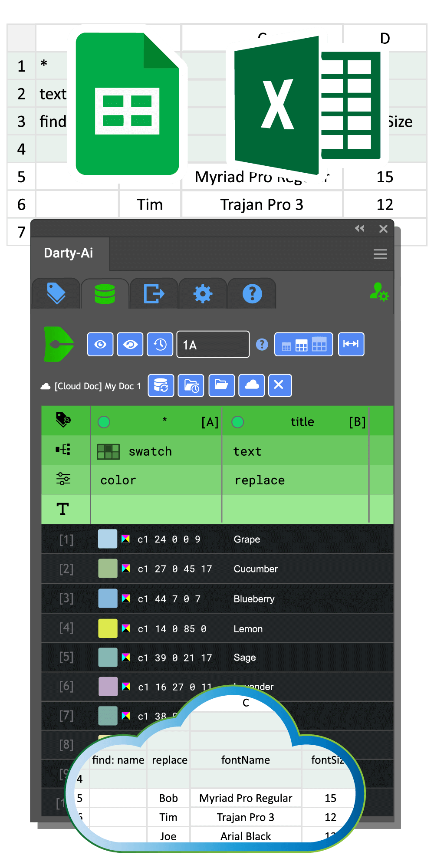Click the folder with clock recent files button
Viewport: 434px width, 868px height.
[191, 385]
